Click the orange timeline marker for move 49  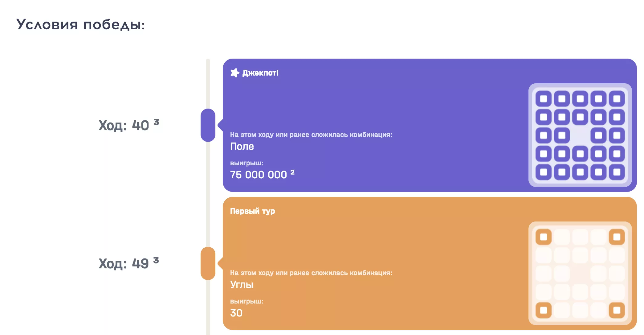tap(208, 263)
